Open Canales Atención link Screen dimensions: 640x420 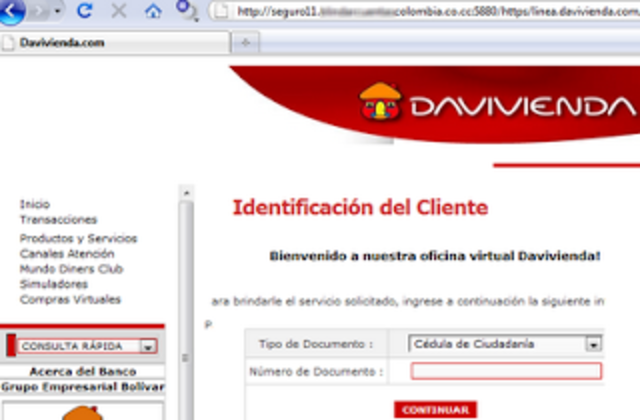(67, 253)
